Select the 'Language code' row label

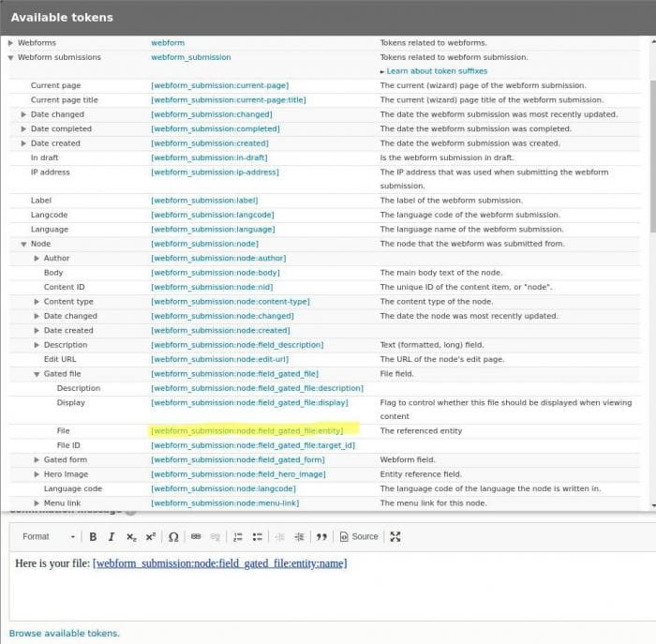point(73,488)
